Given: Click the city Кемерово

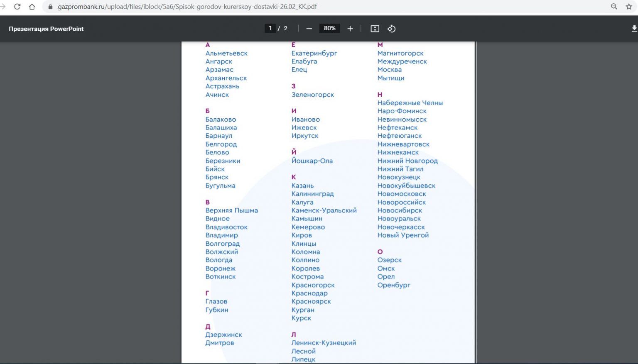Looking at the screenshot, I should pyautogui.click(x=308, y=227).
